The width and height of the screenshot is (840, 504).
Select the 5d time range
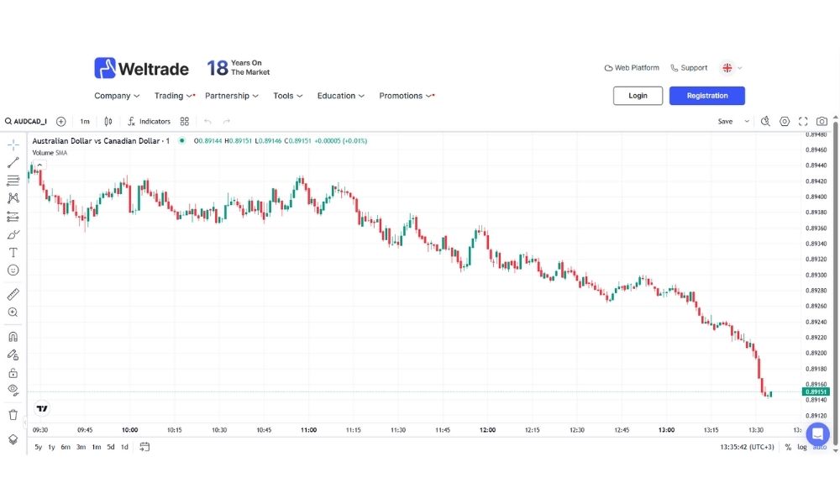[110, 447]
